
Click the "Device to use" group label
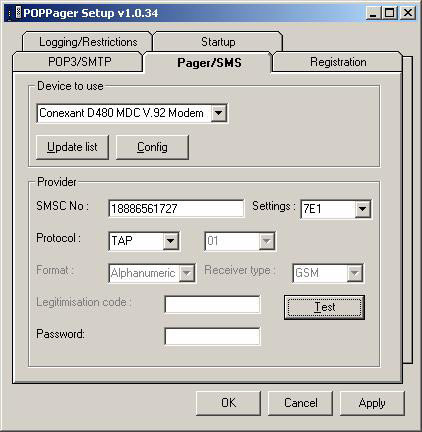click(70, 86)
